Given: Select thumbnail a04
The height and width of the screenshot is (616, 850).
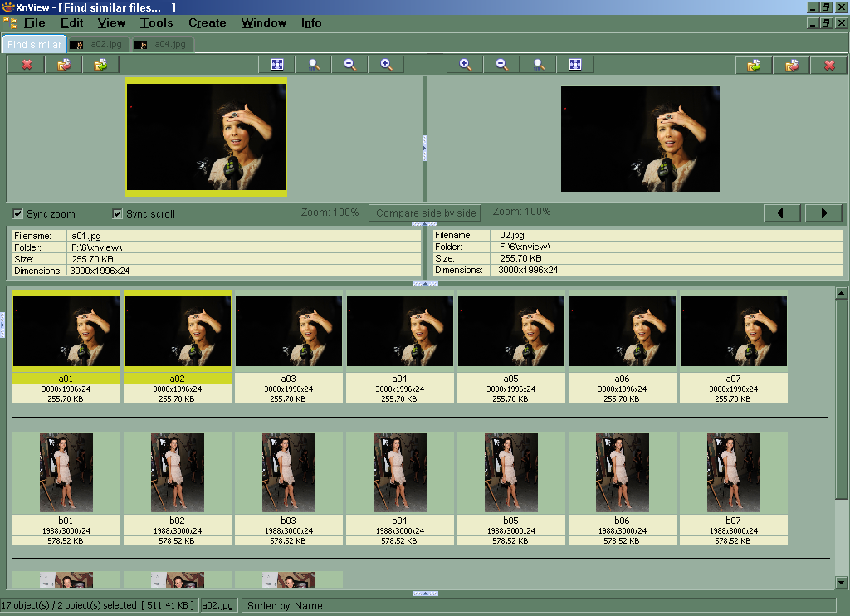Looking at the screenshot, I should point(399,347).
